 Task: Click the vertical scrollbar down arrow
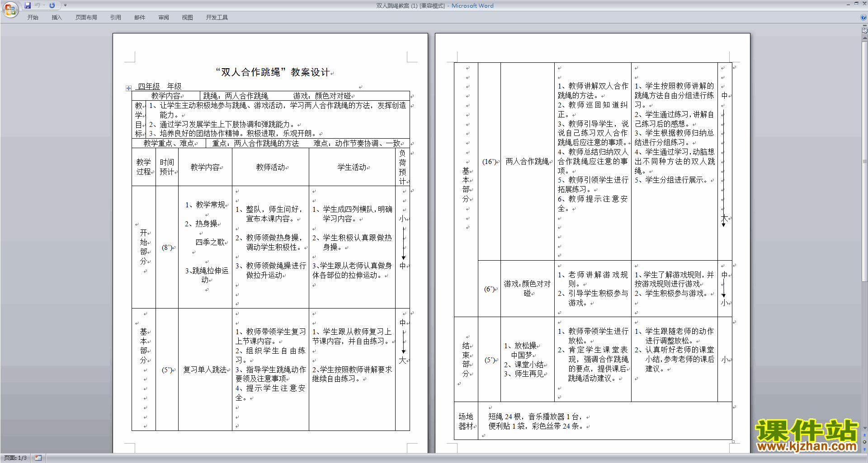[x=864, y=428]
